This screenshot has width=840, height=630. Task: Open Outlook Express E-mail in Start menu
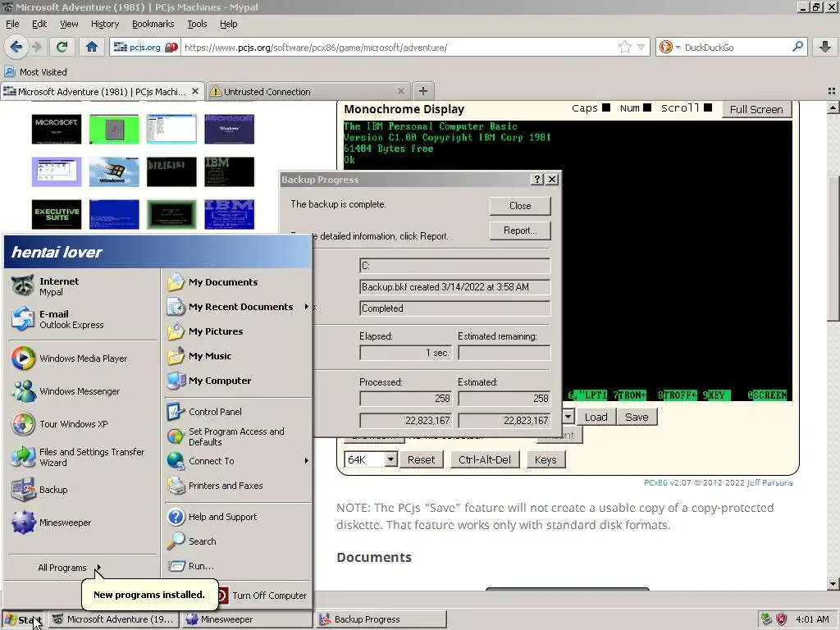(83, 319)
